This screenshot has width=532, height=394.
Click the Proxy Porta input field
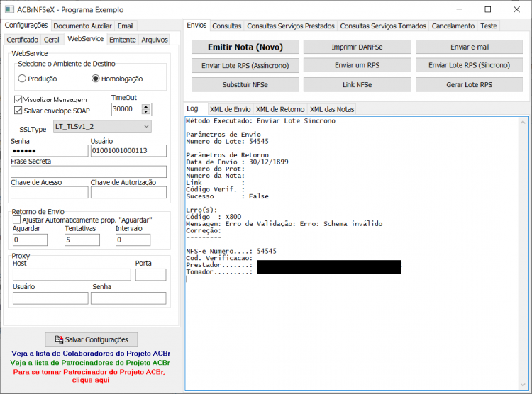pos(151,275)
